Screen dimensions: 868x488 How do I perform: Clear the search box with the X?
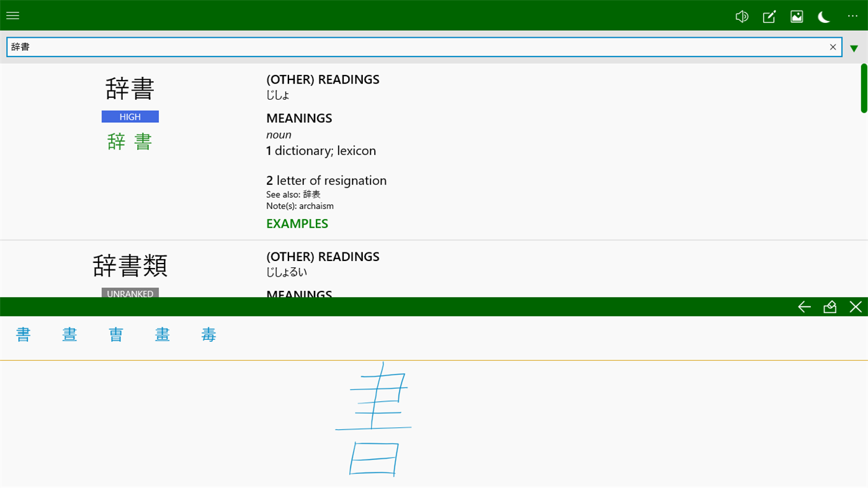coord(833,47)
